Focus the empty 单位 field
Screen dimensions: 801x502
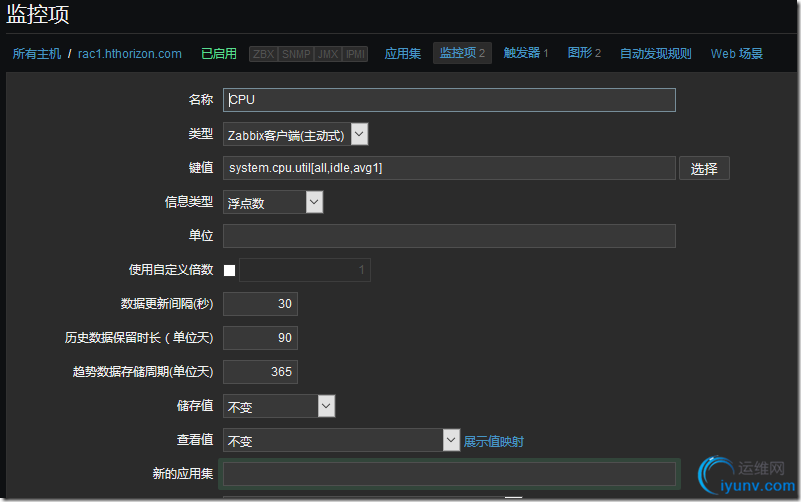coord(449,236)
